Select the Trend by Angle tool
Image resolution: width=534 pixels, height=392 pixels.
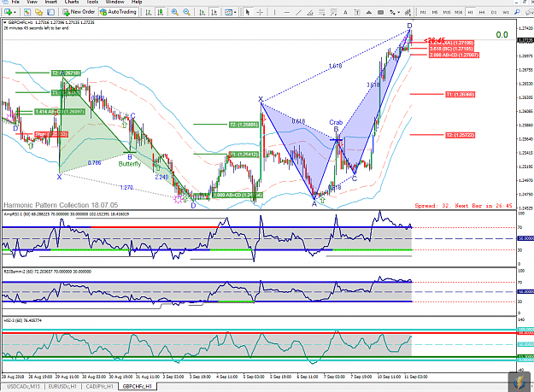click(310, 12)
